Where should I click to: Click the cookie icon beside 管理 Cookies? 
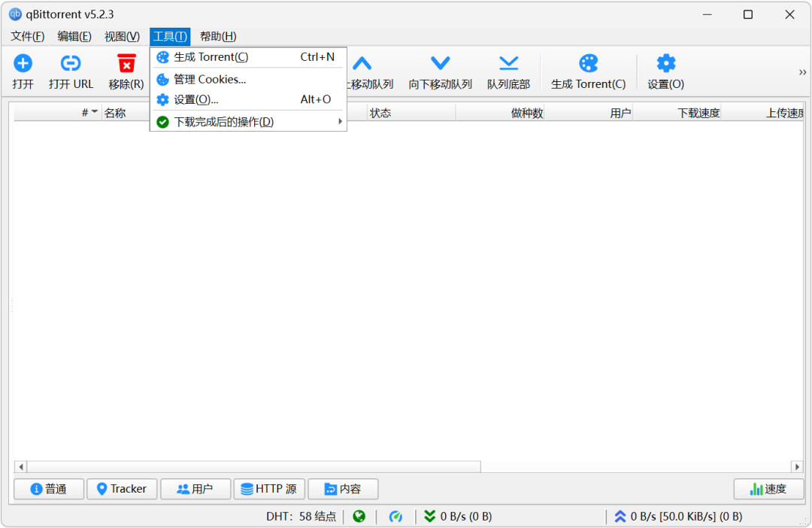coord(162,79)
